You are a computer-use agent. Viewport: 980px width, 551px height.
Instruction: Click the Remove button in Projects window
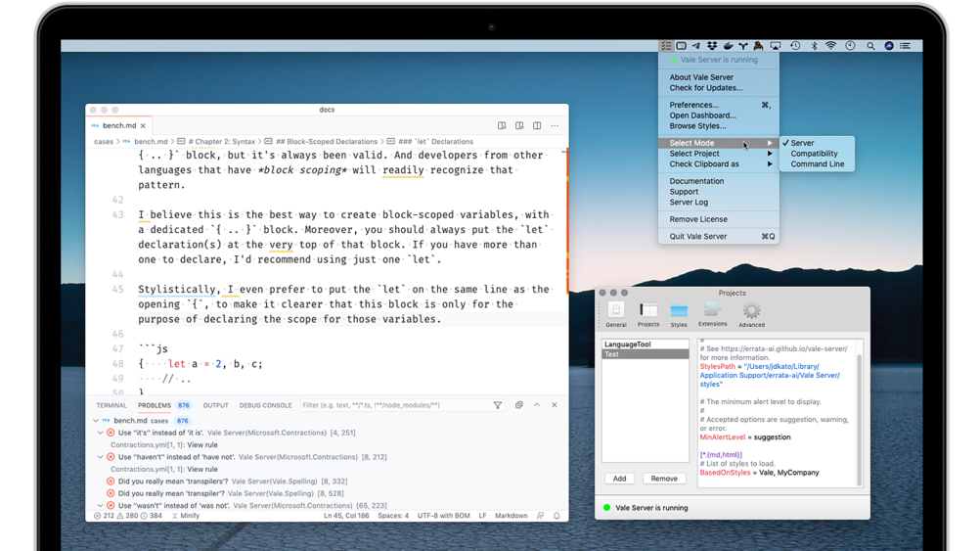click(x=664, y=479)
